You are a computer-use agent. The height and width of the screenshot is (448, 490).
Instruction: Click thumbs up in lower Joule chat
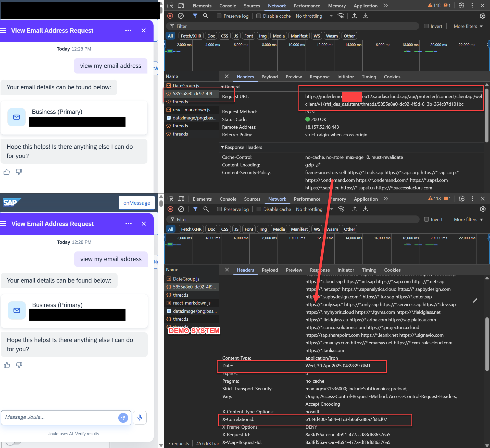[7, 365]
